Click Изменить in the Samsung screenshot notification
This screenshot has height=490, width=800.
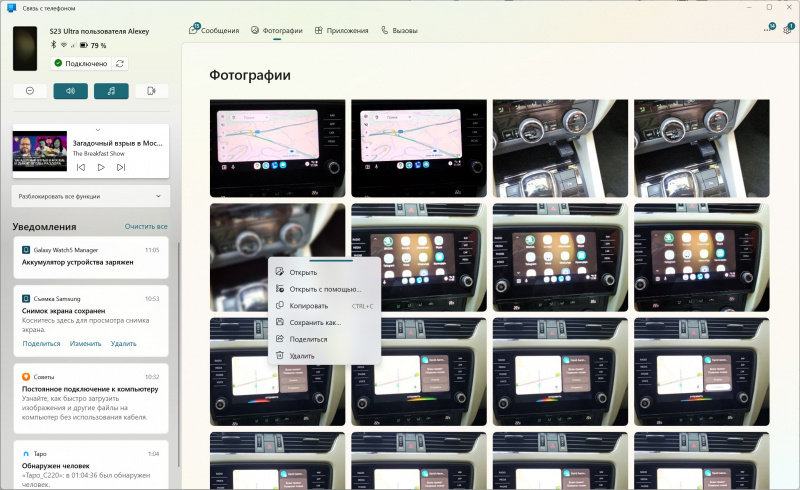[85, 343]
